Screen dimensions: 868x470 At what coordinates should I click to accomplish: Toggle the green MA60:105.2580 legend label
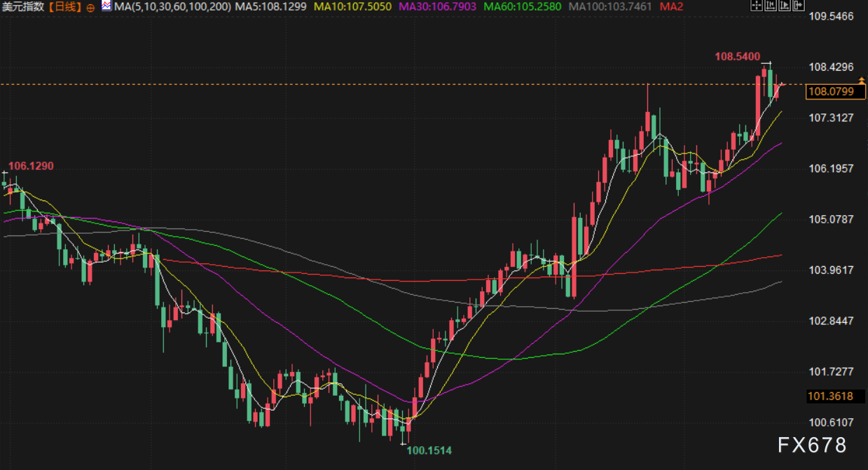[522, 7]
